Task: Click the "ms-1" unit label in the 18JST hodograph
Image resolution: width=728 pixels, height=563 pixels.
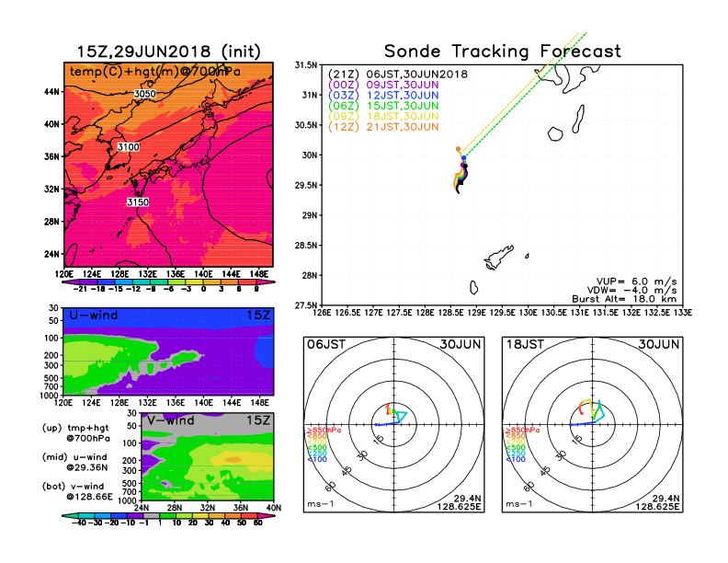Action: [x=519, y=504]
